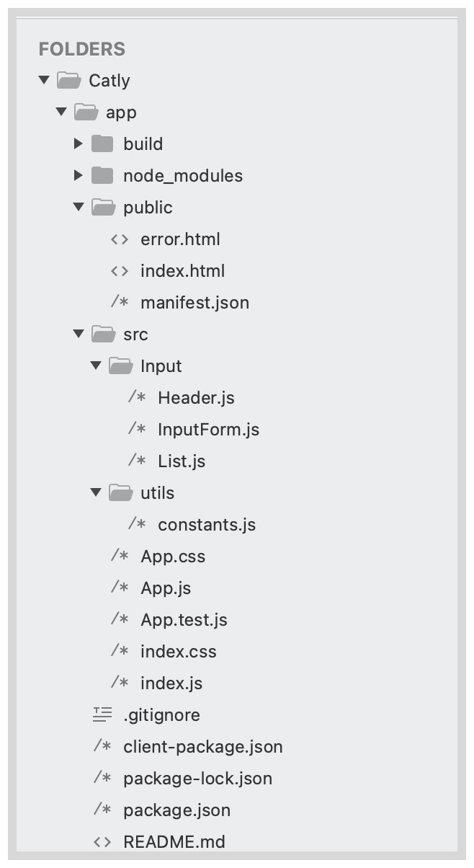Image resolution: width=474 pixels, height=868 pixels.
Task: Collapse the Catly folder tree
Action: point(43,80)
